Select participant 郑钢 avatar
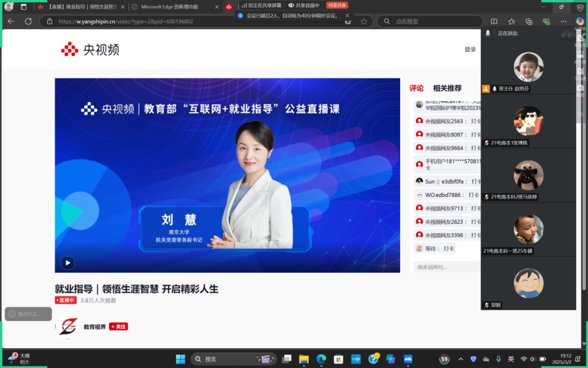The image size is (588, 368). (528, 283)
